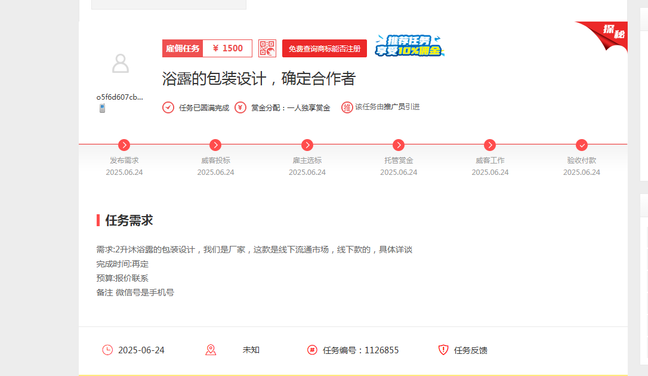Click the yen icon beside 赏金分配

241,107
